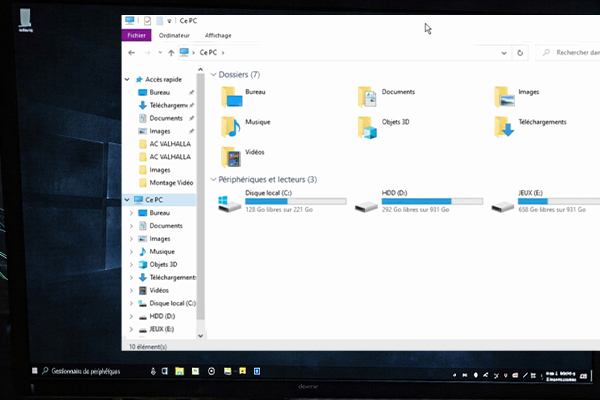The width and height of the screenshot is (600, 400).
Task: Open the Musique folder icon
Action: pyautogui.click(x=232, y=126)
